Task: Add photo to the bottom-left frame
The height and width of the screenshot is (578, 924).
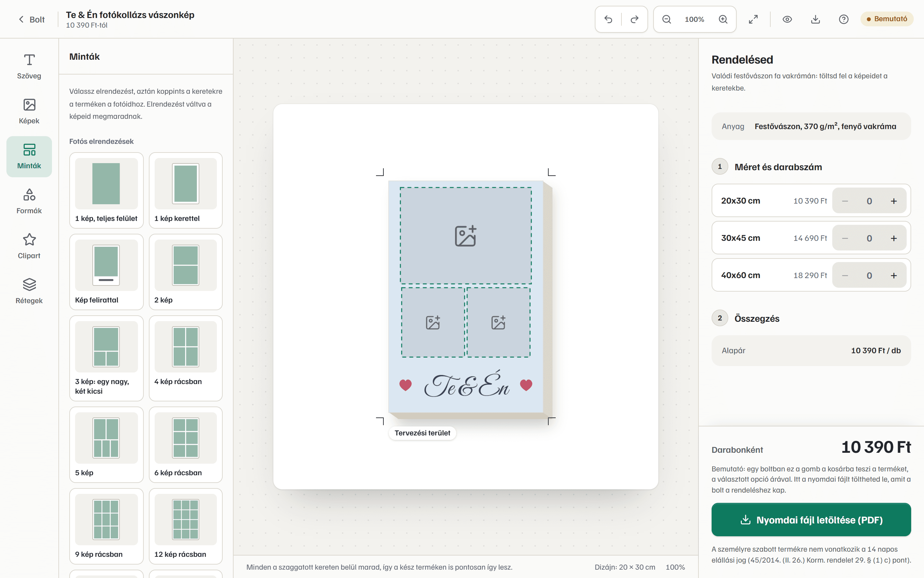Action: point(432,322)
